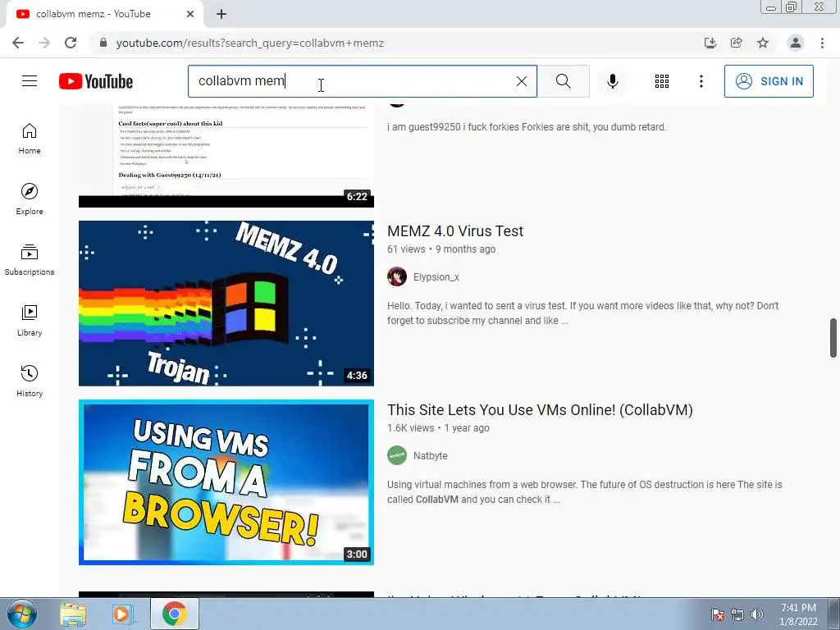This screenshot has width=840, height=630.
Task: Click the volume speaker tray icon
Action: [756, 614]
